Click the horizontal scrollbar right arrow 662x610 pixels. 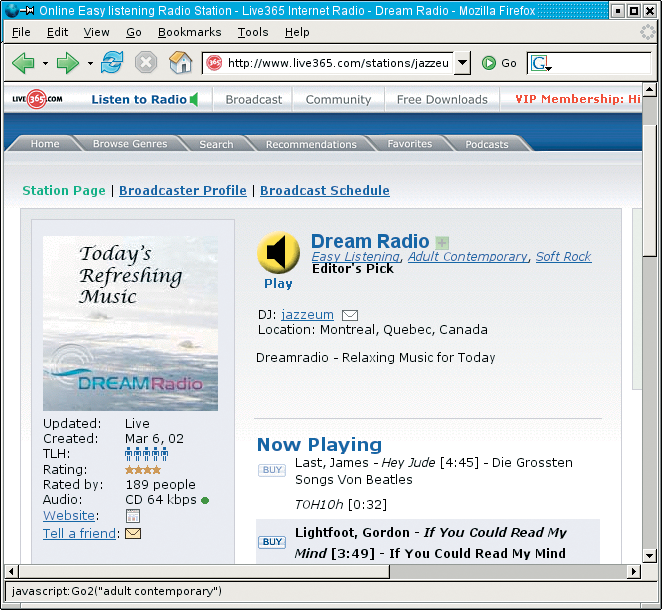pos(633,572)
